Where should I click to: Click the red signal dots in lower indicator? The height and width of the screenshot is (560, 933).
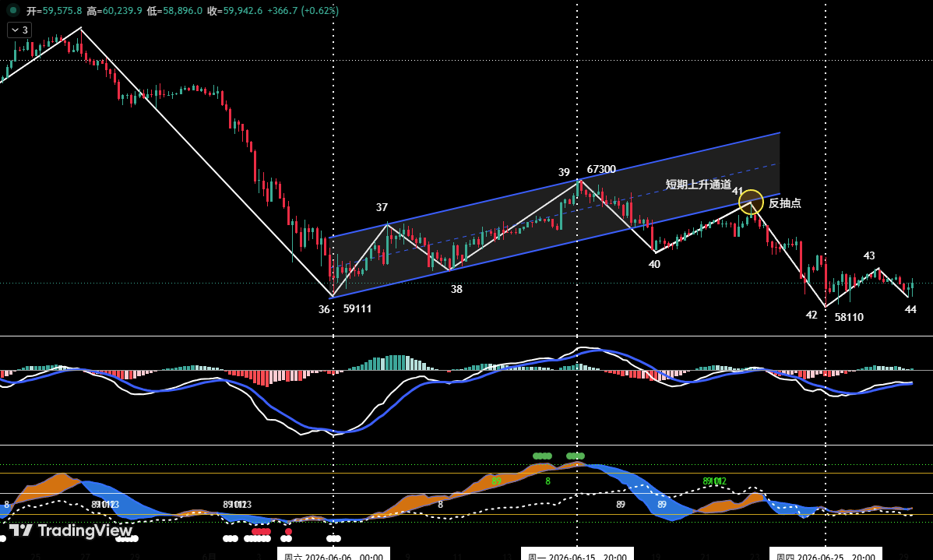click(x=261, y=531)
